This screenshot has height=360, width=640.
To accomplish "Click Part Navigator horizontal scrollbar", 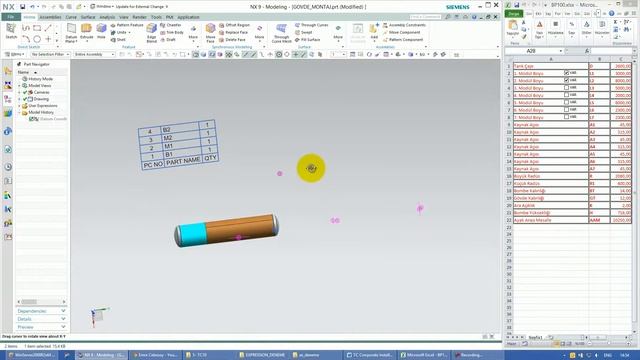I will click(41, 302).
